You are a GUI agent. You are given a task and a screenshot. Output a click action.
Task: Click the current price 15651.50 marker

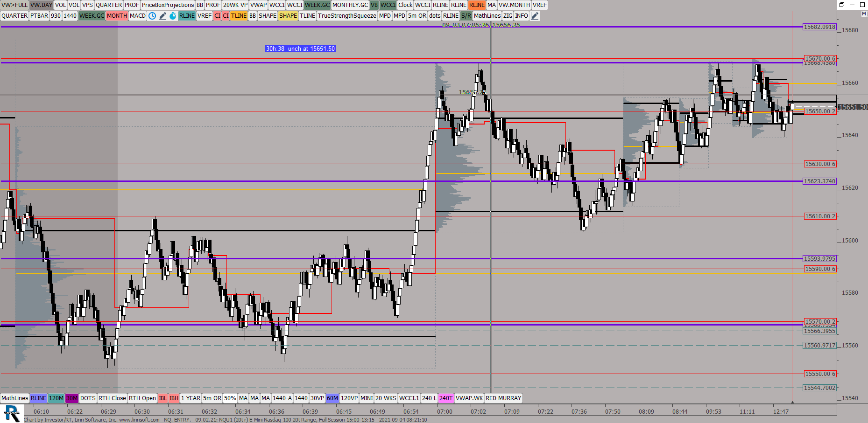853,107
